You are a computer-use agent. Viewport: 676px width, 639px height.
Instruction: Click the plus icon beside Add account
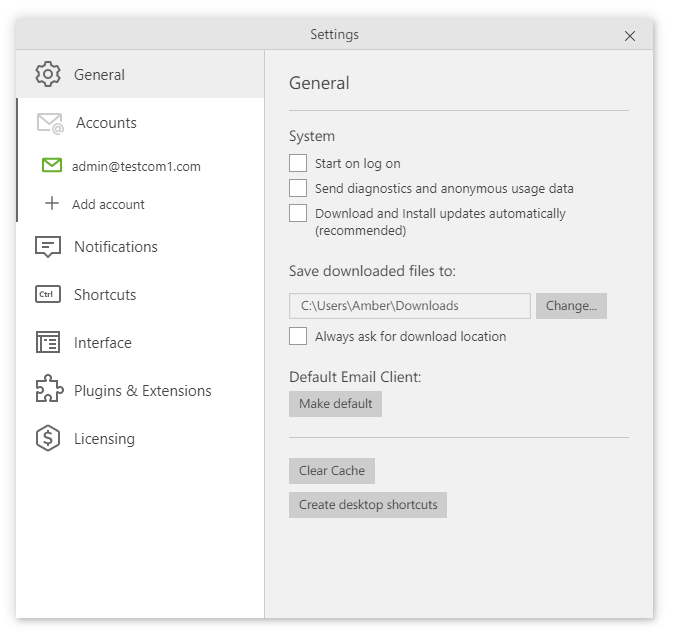(x=52, y=204)
